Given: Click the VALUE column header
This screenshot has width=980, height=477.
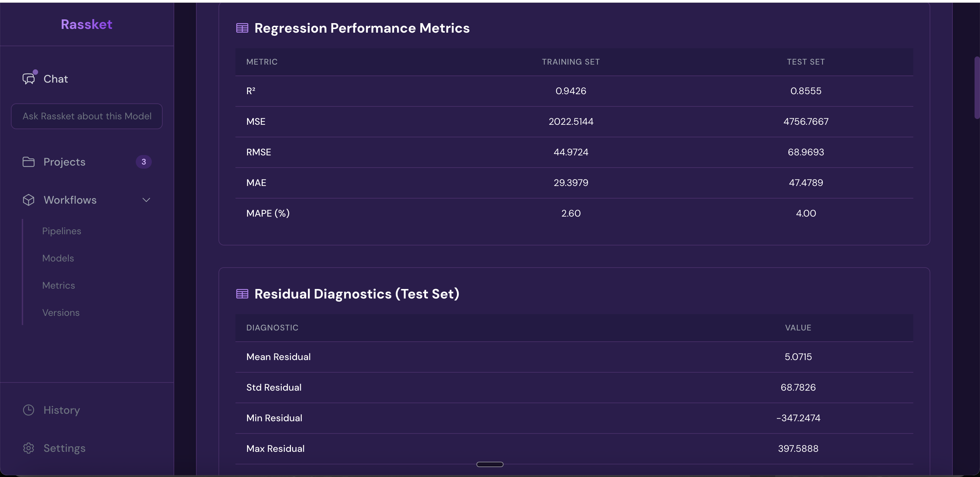Looking at the screenshot, I should [798, 327].
